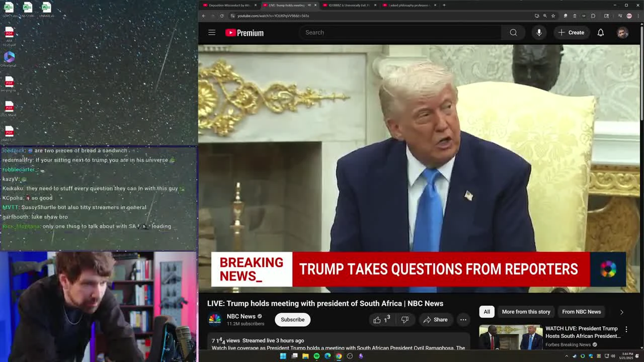Show hidden system tray icons

click(567, 356)
